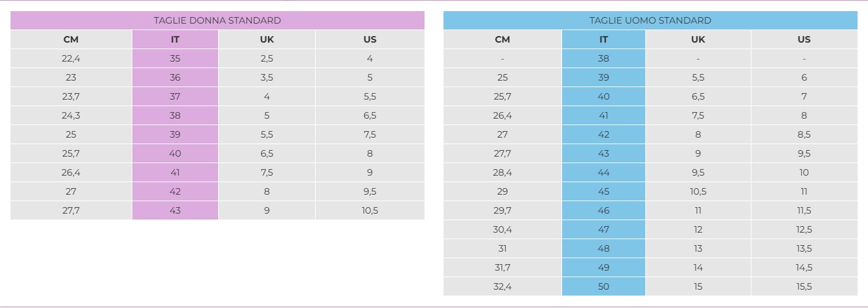Click the 32,4 CM cell
The height and width of the screenshot is (308, 868).
[502, 286]
